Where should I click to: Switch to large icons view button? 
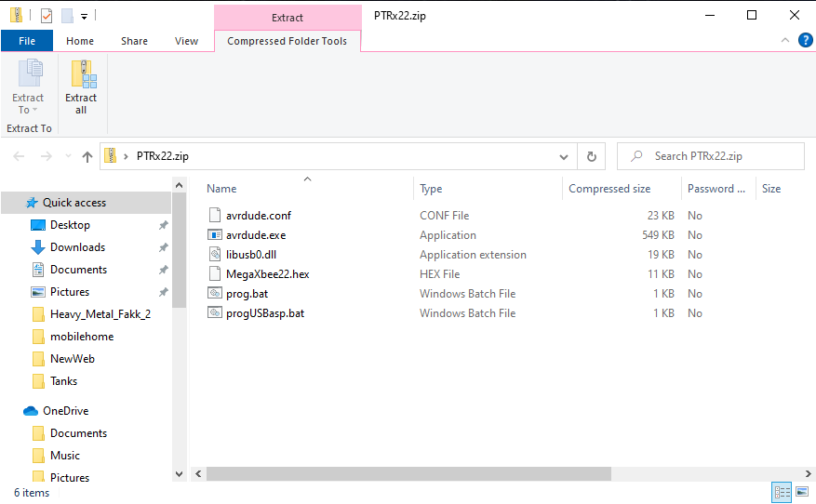[802, 492]
